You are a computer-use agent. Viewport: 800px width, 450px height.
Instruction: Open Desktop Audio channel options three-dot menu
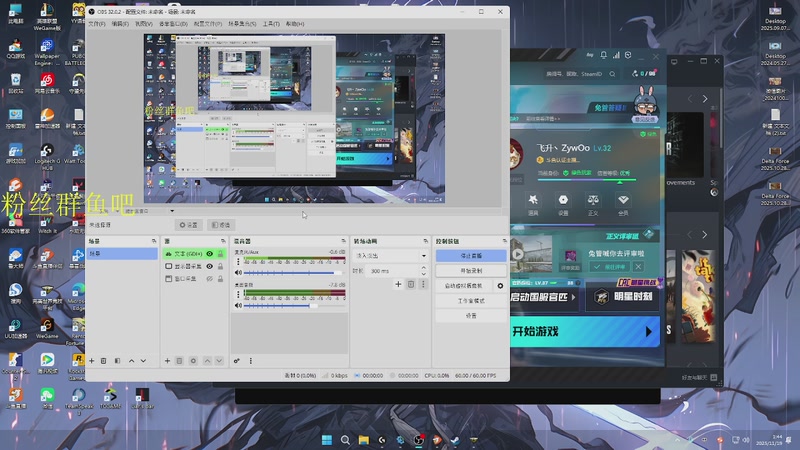tap(238, 294)
